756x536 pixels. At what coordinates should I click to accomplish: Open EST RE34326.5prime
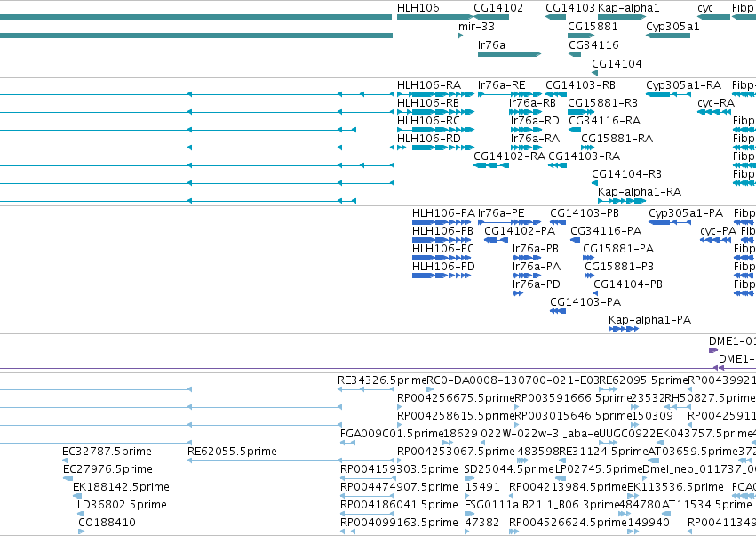[382, 380]
